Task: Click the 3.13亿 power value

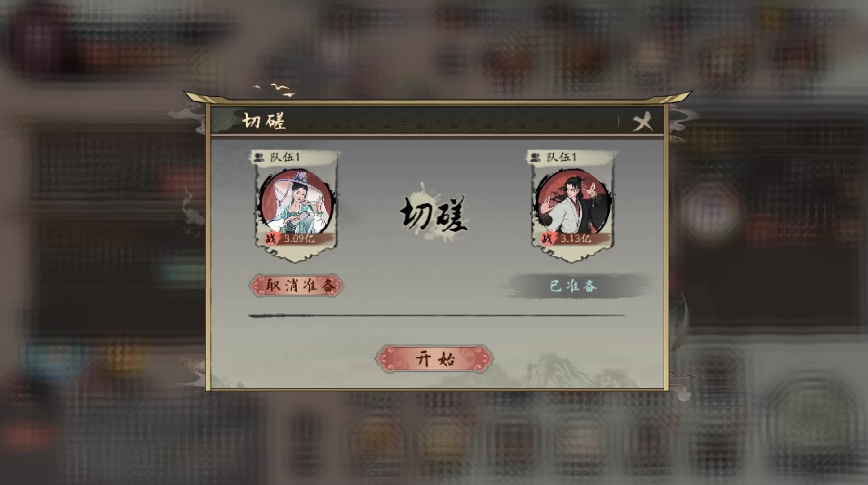Action: (x=576, y=238)
